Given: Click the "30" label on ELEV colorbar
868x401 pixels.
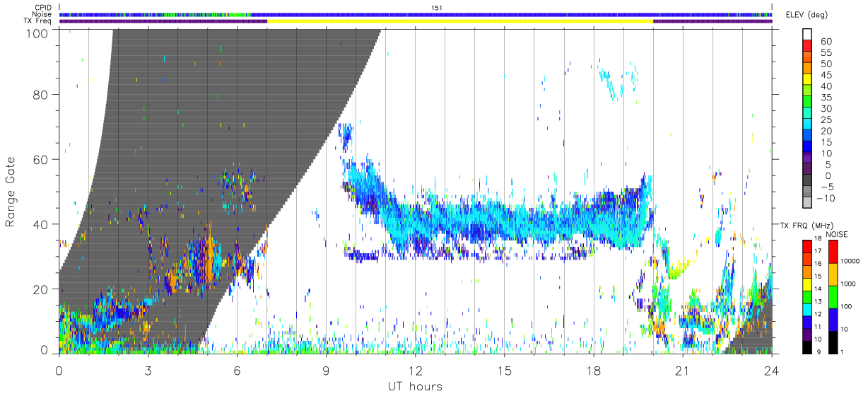Looking at the screenshot, I should pyautogui.click(x=826, y=109).
